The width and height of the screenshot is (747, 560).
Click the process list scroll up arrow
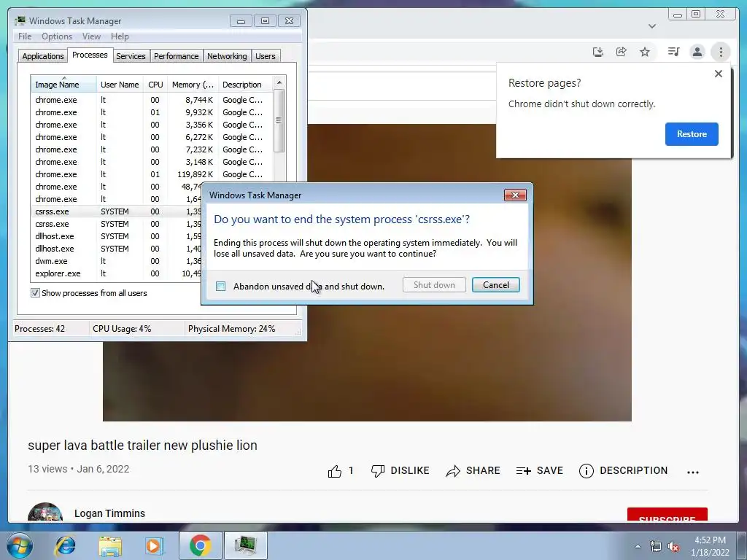pos(279,82)
